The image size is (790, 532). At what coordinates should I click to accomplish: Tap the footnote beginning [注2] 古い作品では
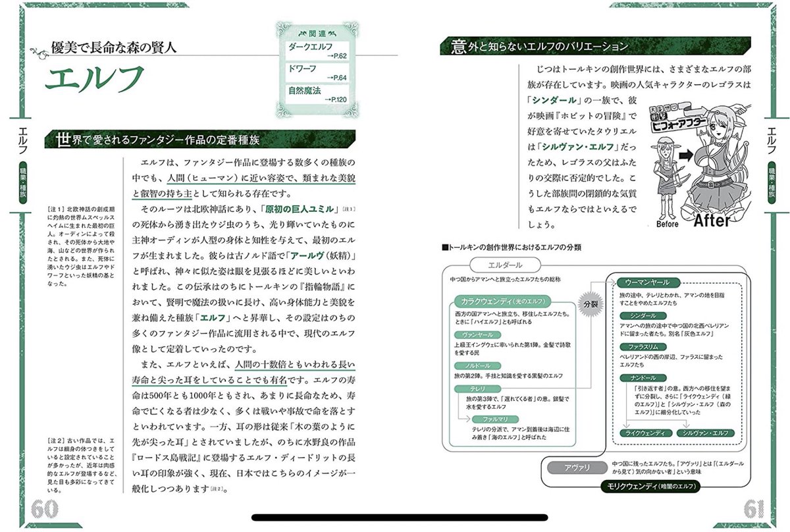(x=82, y=465)
